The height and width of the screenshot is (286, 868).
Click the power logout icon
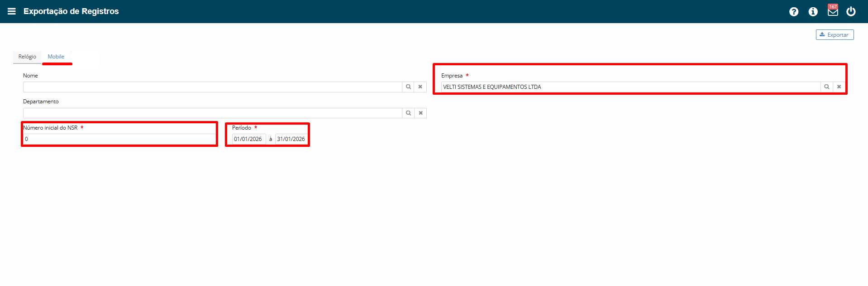[x=851, y=11]
